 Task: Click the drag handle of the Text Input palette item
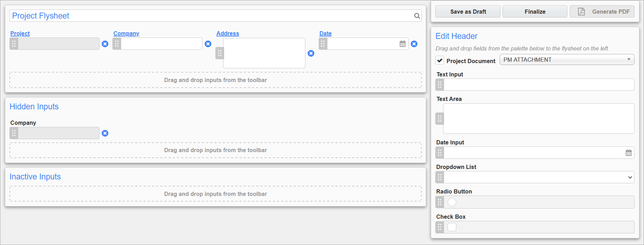coord(439,85)
